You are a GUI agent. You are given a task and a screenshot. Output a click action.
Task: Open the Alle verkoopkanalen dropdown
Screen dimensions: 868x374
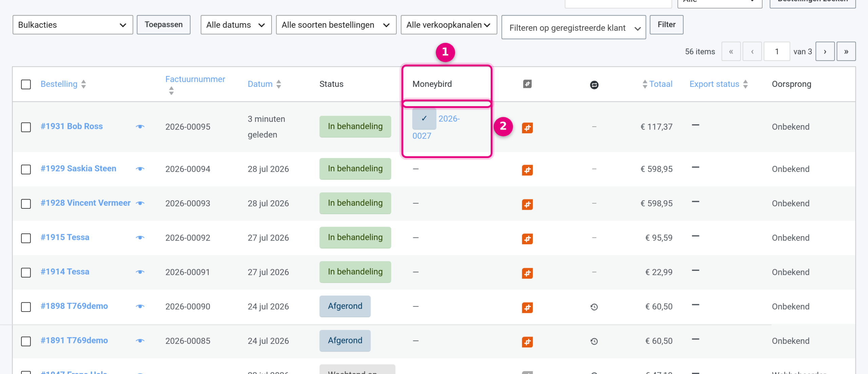(x=449, y=25)
